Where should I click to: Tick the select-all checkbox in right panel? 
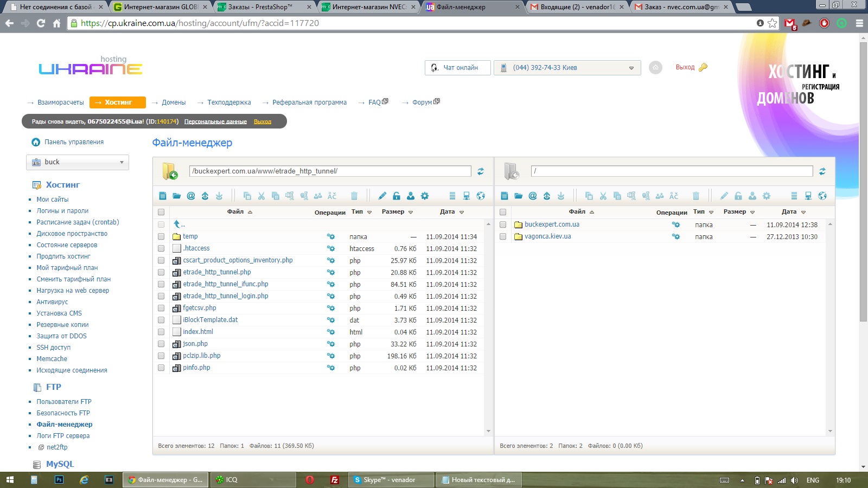pyautogui.click(x=503, y=212)
